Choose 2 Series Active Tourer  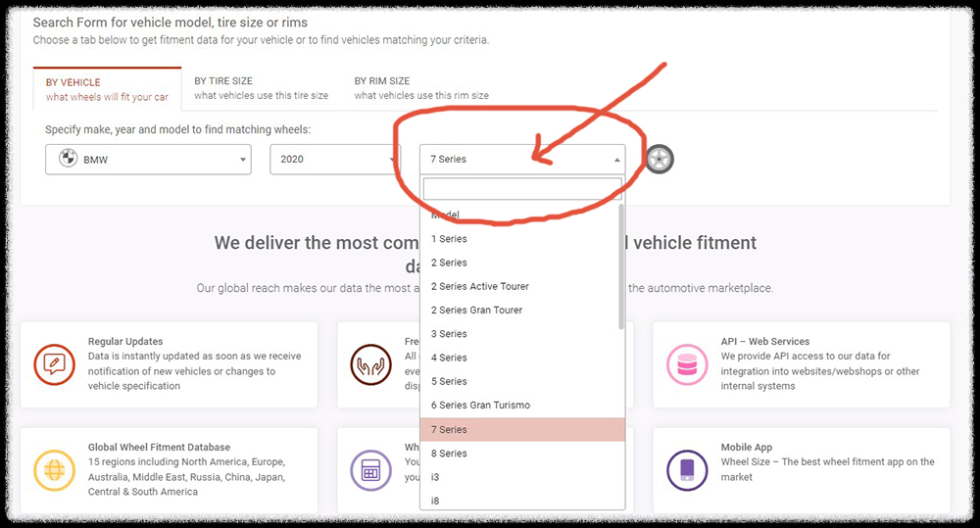(522, 286)
